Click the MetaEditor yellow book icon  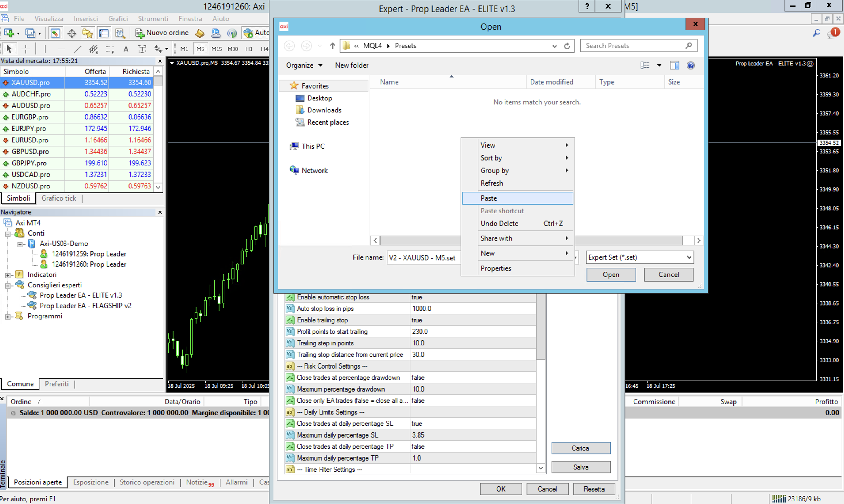click(200, 33)
